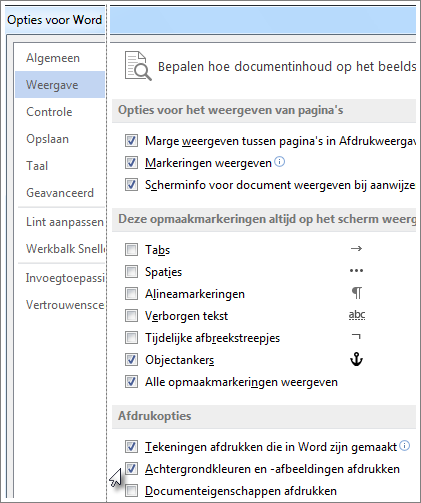
Task: Toggle Markeringen weergeven checkbox
Action: (x=131, y=163)
